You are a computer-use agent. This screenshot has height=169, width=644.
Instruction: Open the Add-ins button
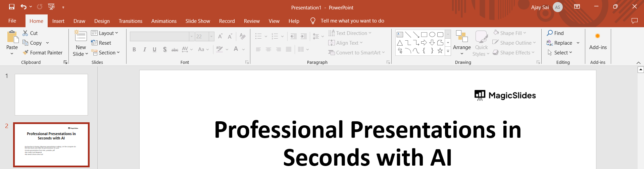598,41
